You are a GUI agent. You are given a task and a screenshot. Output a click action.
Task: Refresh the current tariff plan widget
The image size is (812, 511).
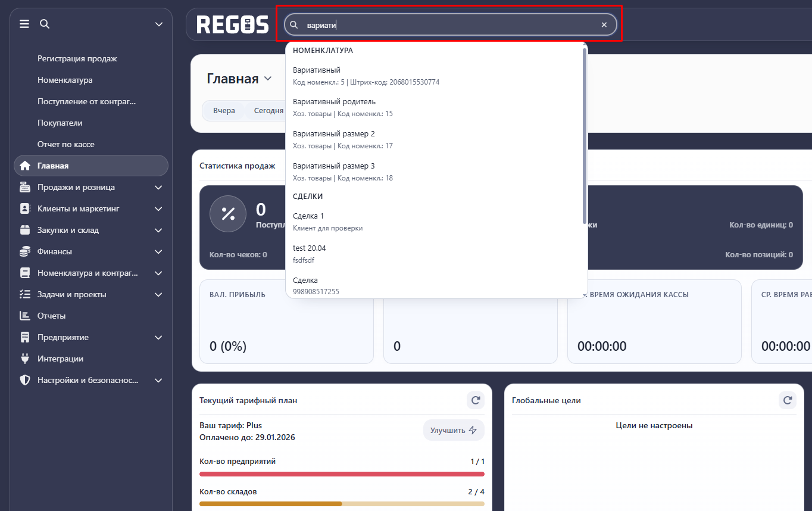pos(475,400)
